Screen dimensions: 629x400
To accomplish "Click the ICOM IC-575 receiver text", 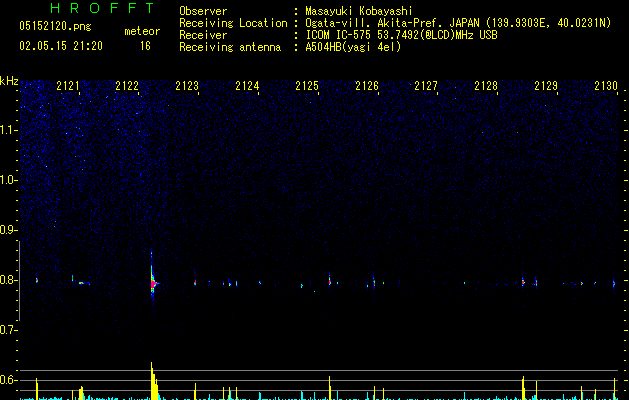I will pyautogui.click(x=401, y=35).
